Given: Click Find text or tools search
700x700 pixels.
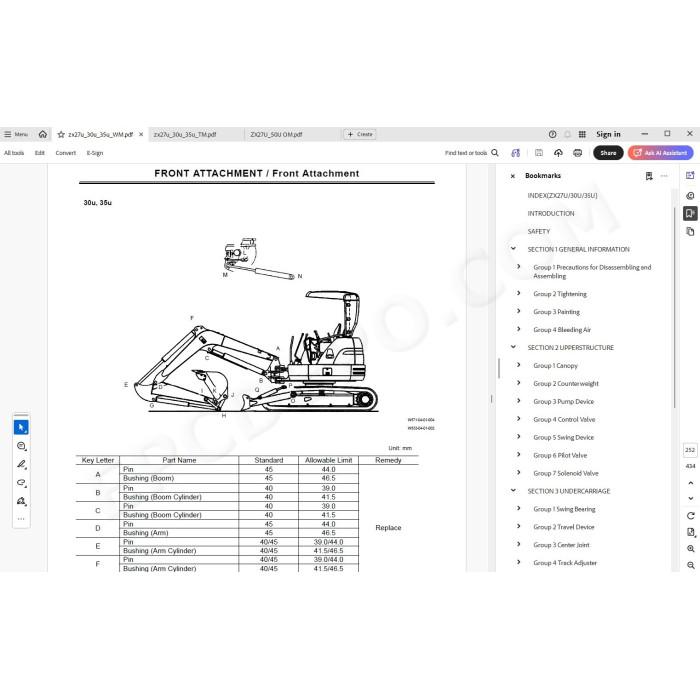Looking at the screenshot, I should (x=471, y=153).
